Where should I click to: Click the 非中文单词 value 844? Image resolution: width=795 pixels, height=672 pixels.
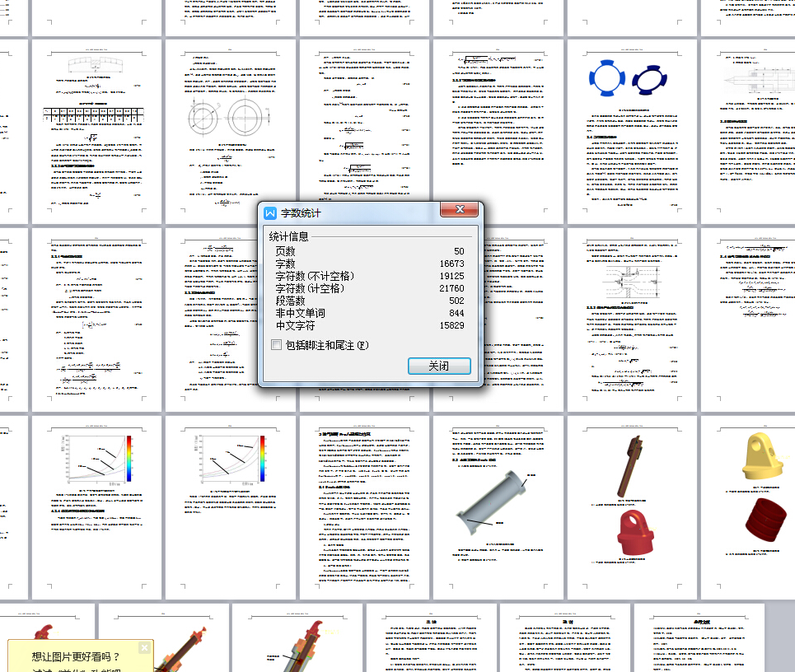(x=456, y=313)
